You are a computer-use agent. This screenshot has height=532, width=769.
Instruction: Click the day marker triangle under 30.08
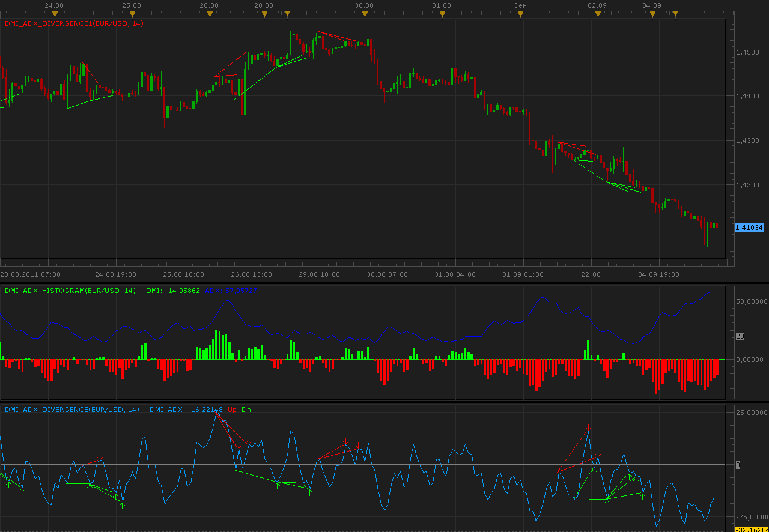[365, 14]
